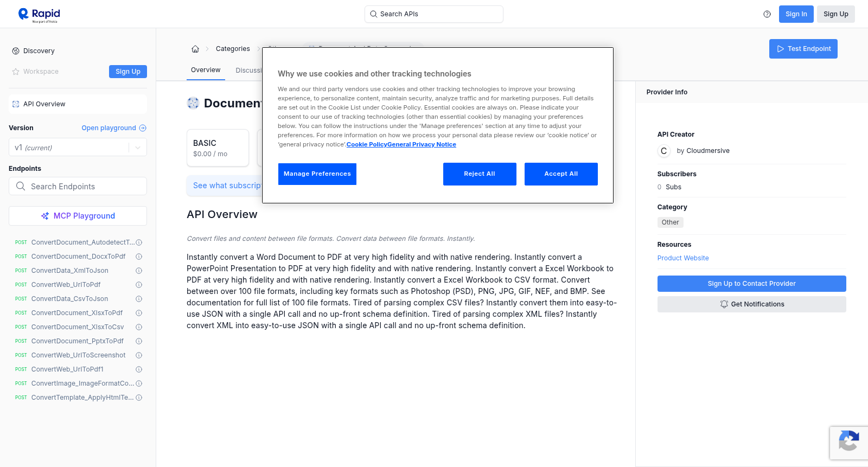Reject All cookies
This screenshot has width=868, height=467.
(x=480, y=174)
